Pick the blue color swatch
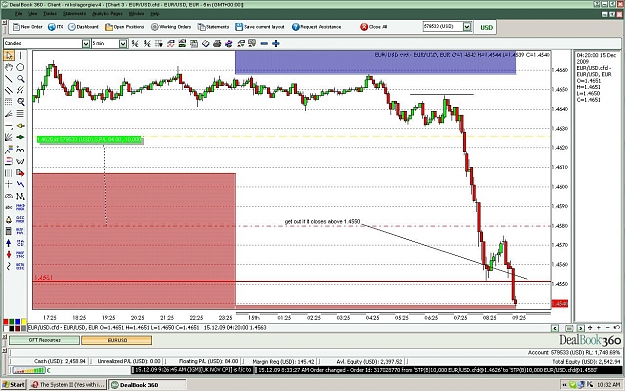625x391 pixels. (x=18, y=322)
